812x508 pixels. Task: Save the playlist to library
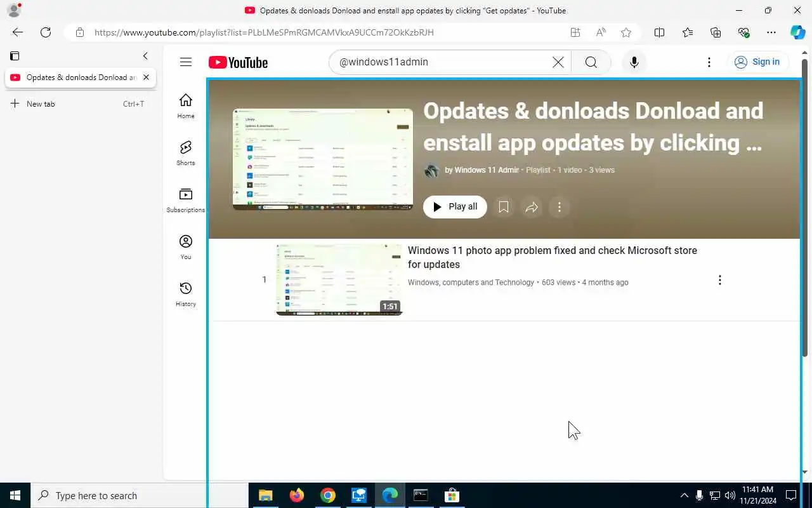[504, 207]
